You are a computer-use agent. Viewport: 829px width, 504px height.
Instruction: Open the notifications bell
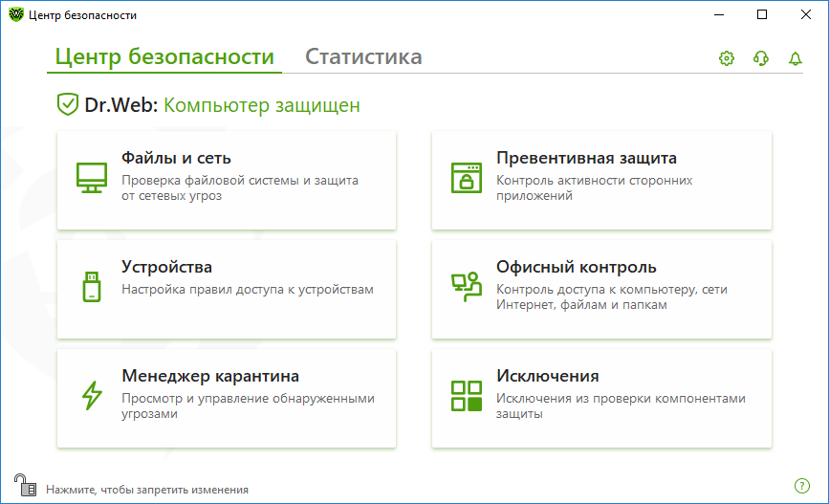(x=796, y=58)
